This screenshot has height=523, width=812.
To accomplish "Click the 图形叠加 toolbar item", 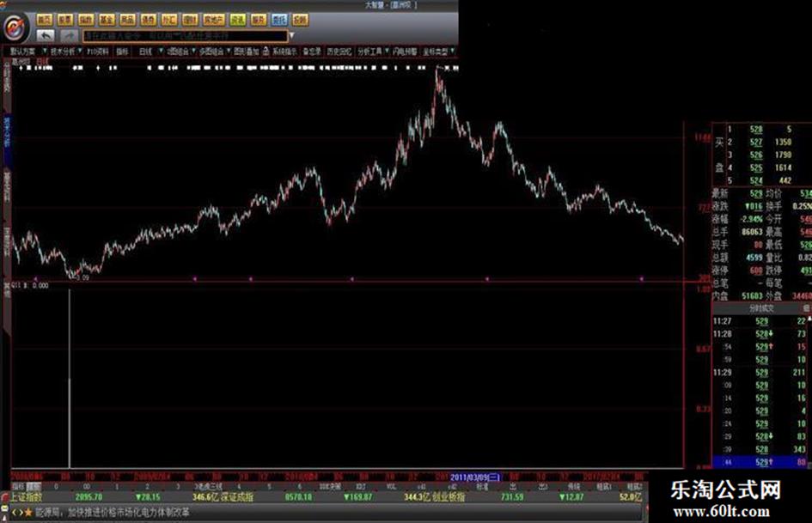I will pyautogui.click(x=246, y=52).
